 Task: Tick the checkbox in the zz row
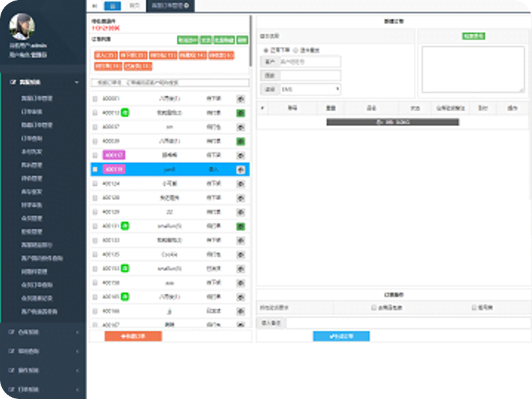(x=95, y=212)
